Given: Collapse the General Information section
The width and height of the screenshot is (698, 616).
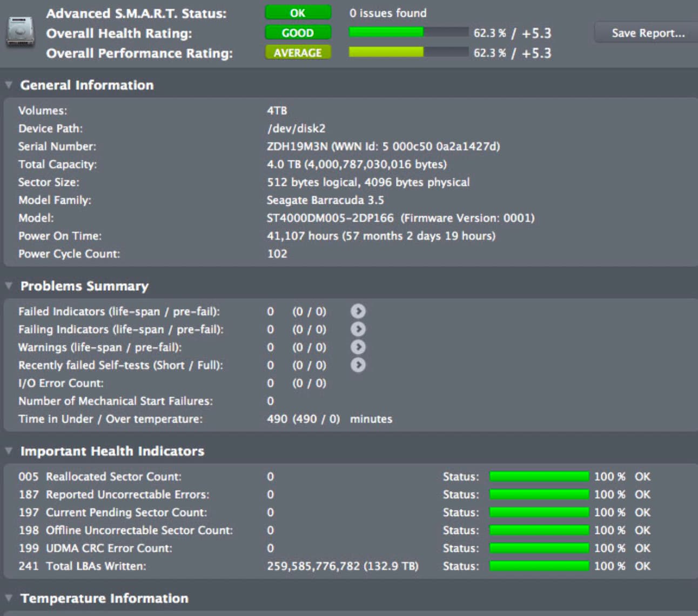Looking at the screenshot, I should pyautogui.click(x=9, y=85).
